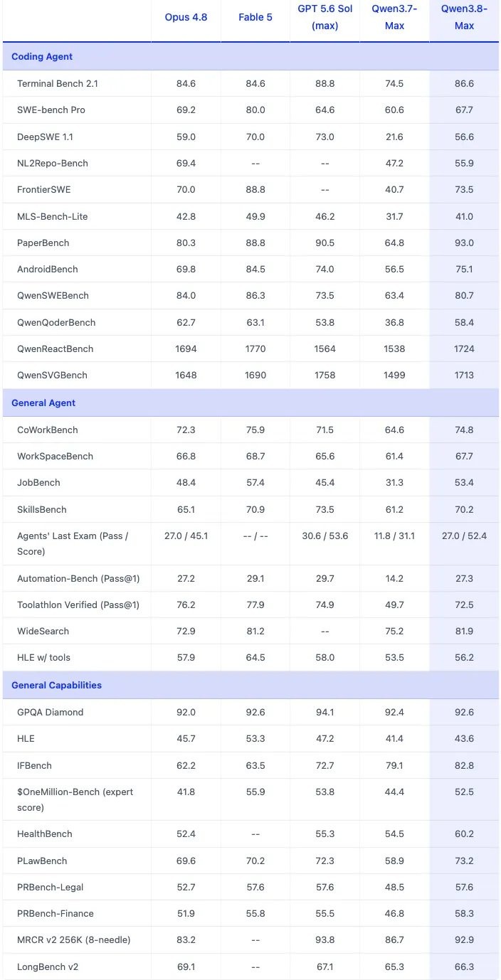Select the Fable 5 column header
This screenshot has height=980, width=501.
point(255,17)
